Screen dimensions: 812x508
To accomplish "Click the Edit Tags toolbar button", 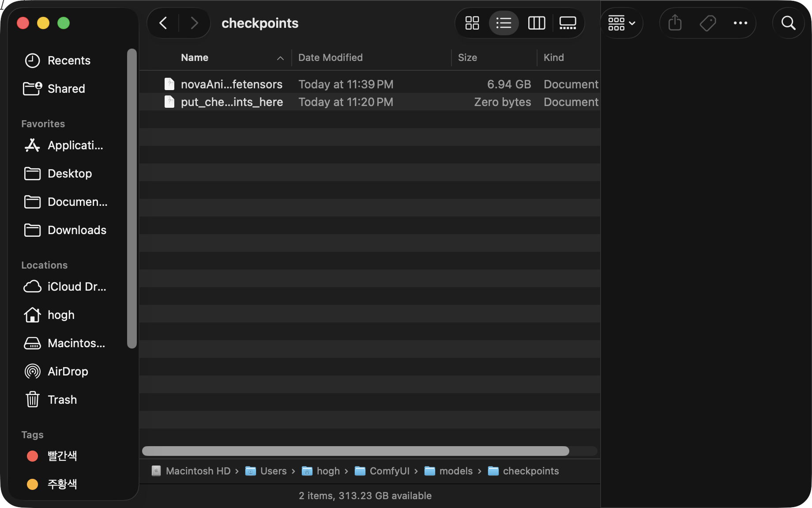I will pyautogui.click(x=708, y=23).
